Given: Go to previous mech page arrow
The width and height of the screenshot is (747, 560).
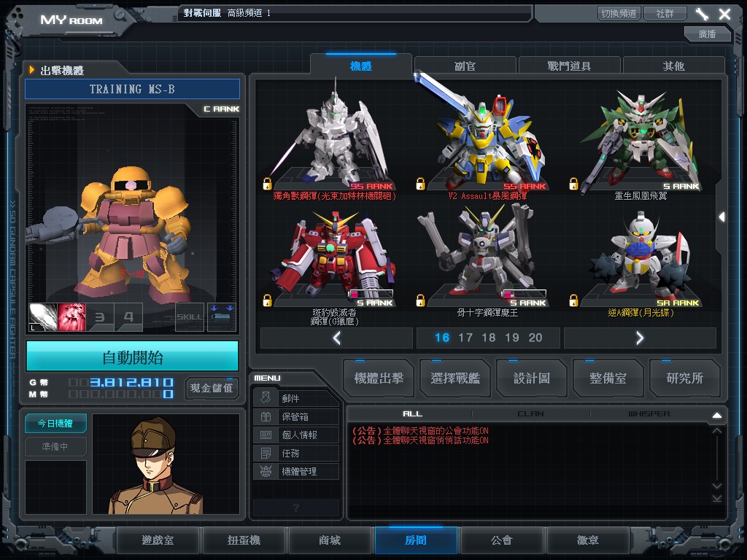Looking at the screenshot, I should tap(336, 338).
